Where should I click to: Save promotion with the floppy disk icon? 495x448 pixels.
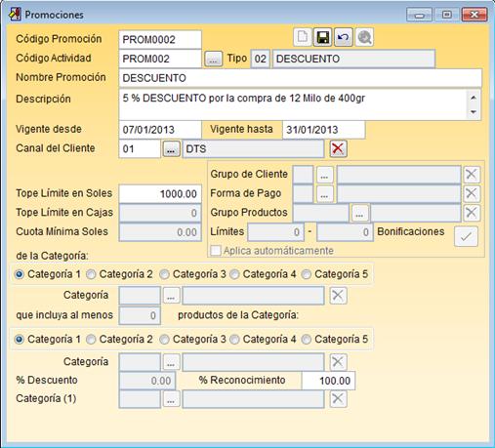coord(322,37)
